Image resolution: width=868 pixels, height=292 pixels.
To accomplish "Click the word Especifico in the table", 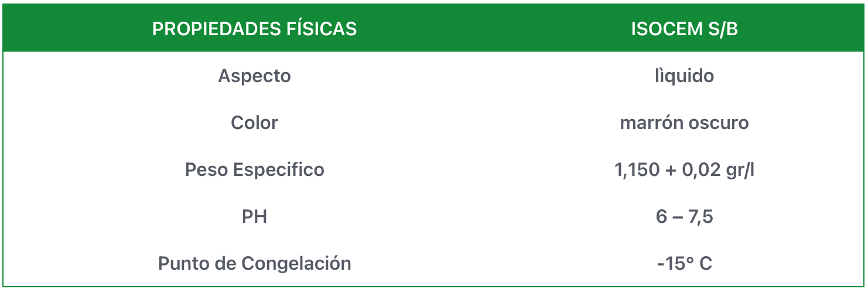I will coord(279,170).
